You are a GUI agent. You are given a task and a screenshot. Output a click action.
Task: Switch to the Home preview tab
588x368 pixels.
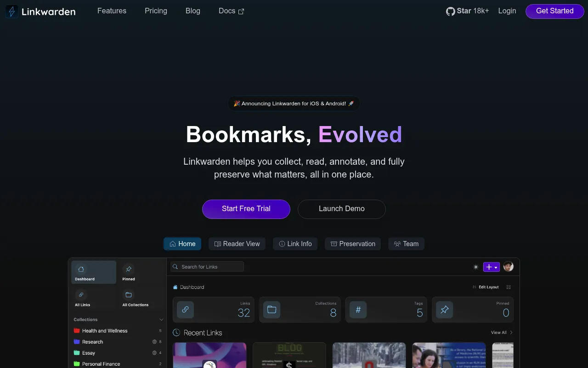point(182,244)
